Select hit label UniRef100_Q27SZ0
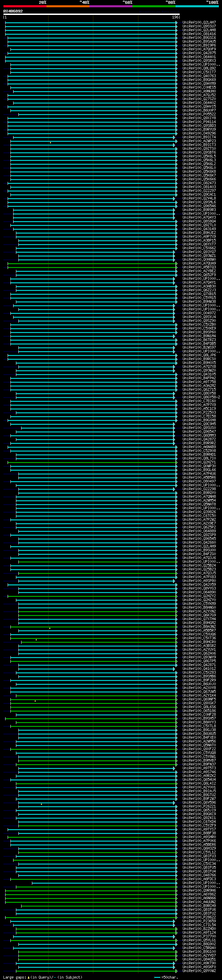 (199, 99)
